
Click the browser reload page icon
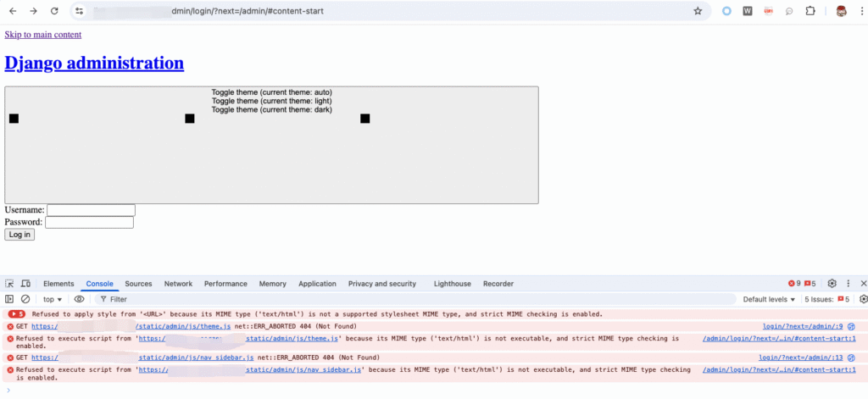[54, 11]
